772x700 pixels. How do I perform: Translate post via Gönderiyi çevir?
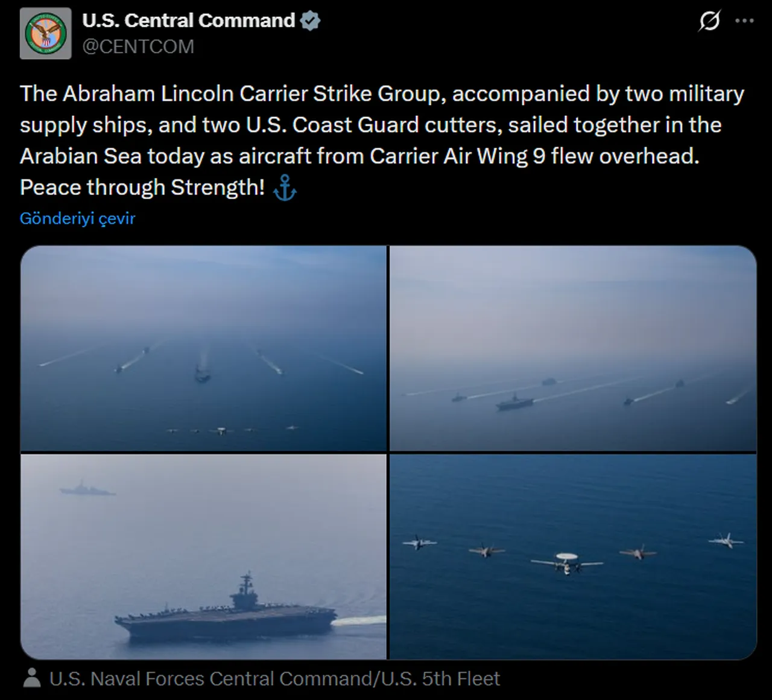(x=77, y=218)
